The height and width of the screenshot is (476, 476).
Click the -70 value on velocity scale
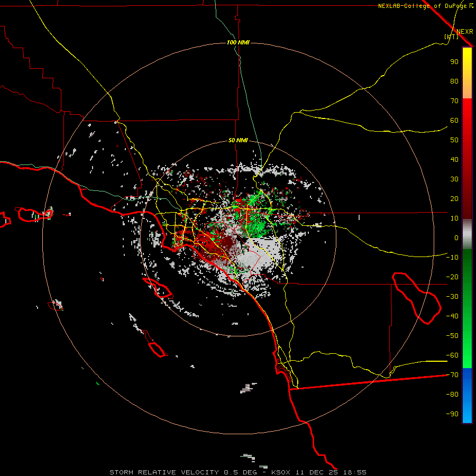pos(452,375)
